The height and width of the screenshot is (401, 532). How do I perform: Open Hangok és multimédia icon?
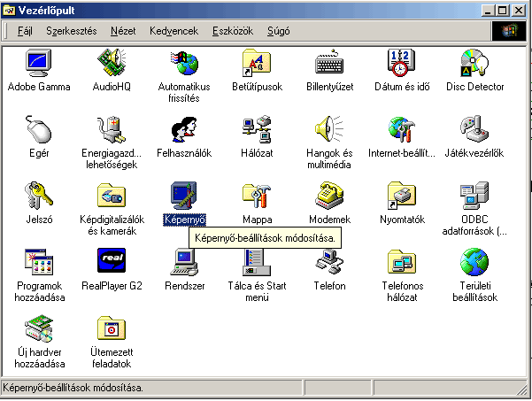(329, 130)
